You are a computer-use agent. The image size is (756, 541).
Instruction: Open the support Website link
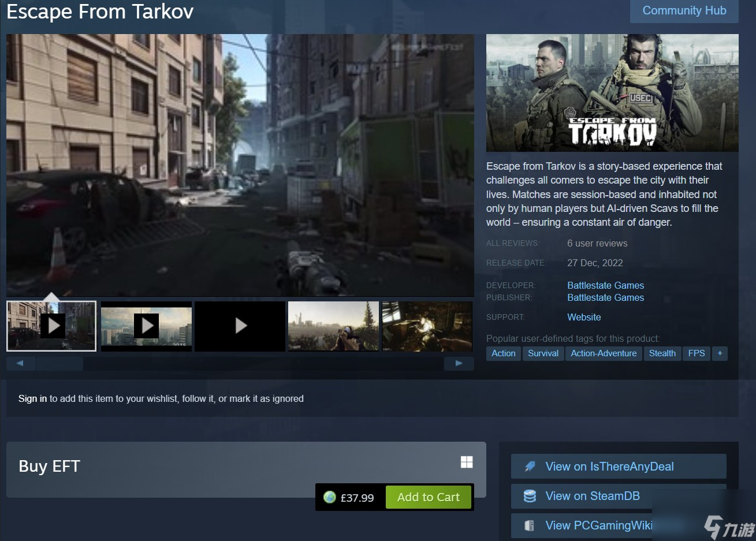click(584, 317)
